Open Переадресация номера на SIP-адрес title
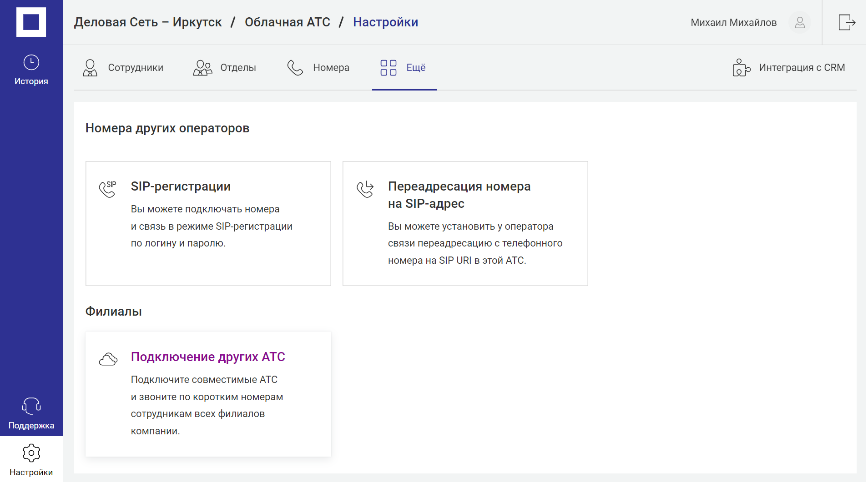This screenshot has width=868, height=483. click(459, 195)
